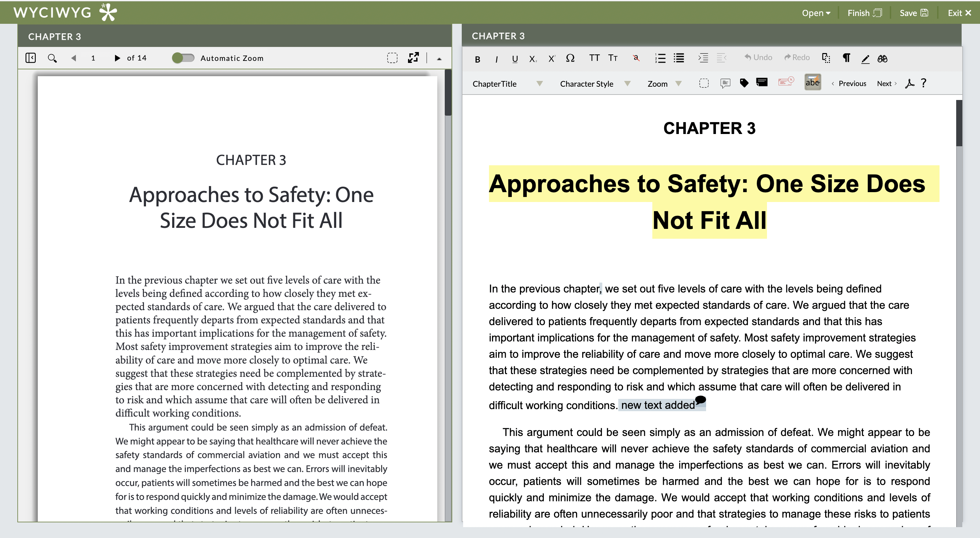Click the dashed-square selection icon in editor toolbar

pos(704,83)
